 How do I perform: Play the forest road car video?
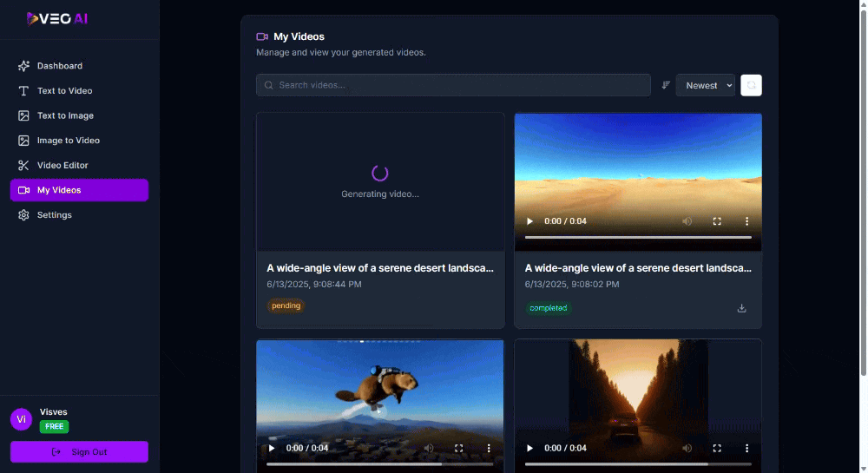[x=529, y=448]
